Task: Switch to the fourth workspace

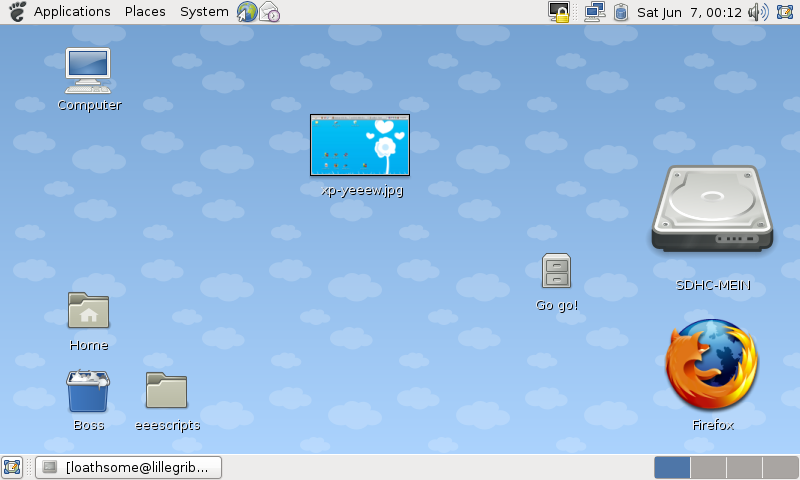Action: point(781,467)
